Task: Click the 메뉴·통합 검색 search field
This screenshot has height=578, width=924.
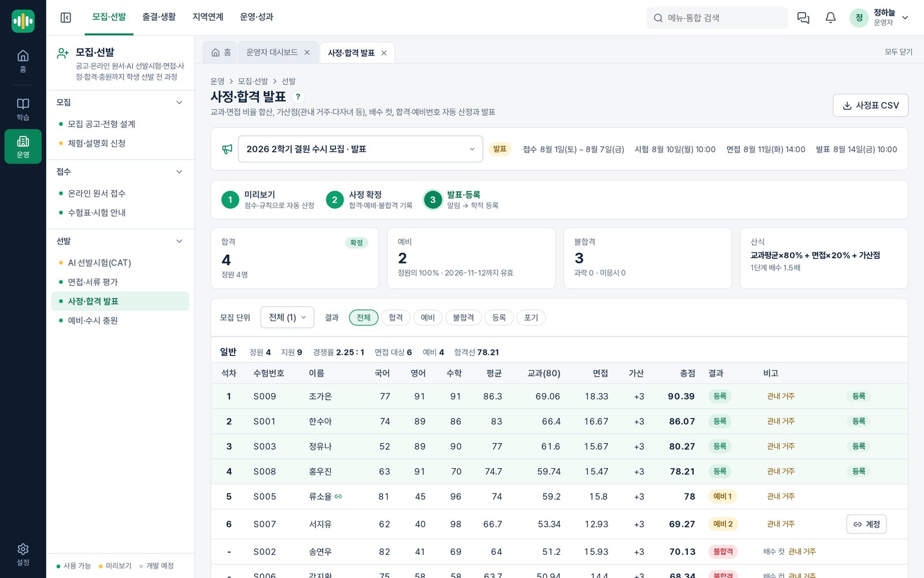Action: pos(717,18)
